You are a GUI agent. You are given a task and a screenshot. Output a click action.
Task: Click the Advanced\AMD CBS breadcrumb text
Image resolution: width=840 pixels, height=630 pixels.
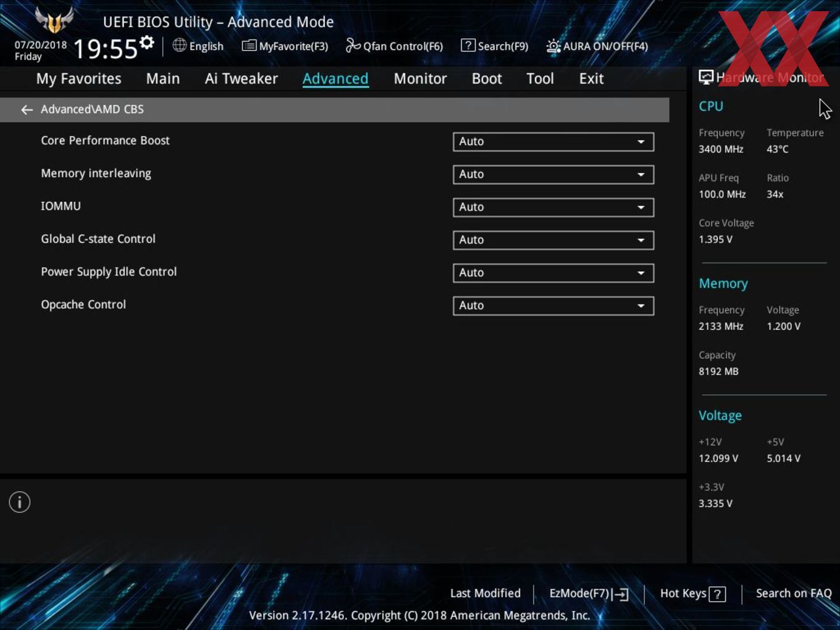(92, 109)
